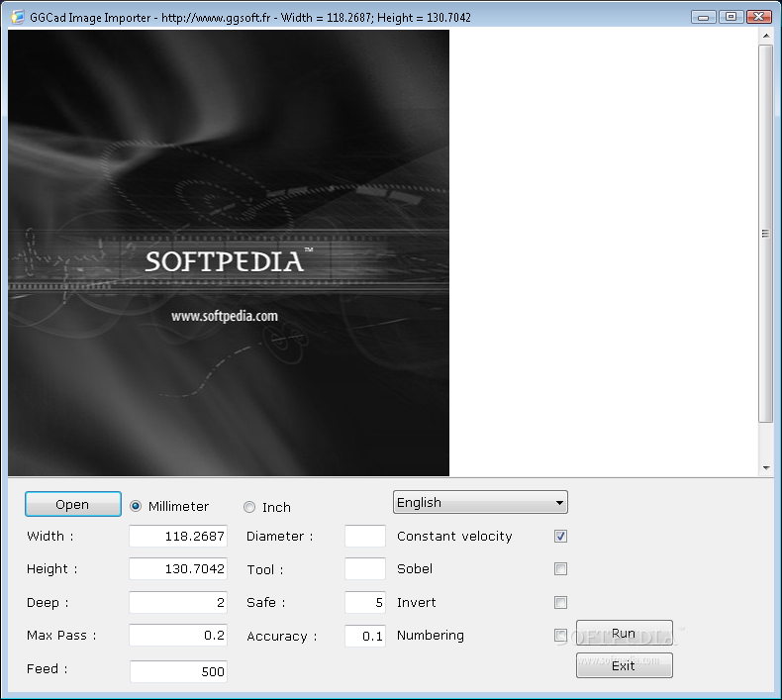Click the Run button
Viewport: 782px width, 700px height.
point(625,633)
